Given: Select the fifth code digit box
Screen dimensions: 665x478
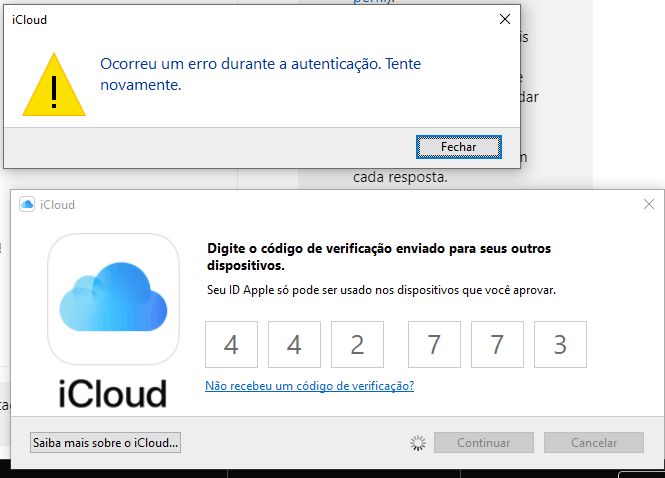Looking at the screenshot, I should click(497, 344).
